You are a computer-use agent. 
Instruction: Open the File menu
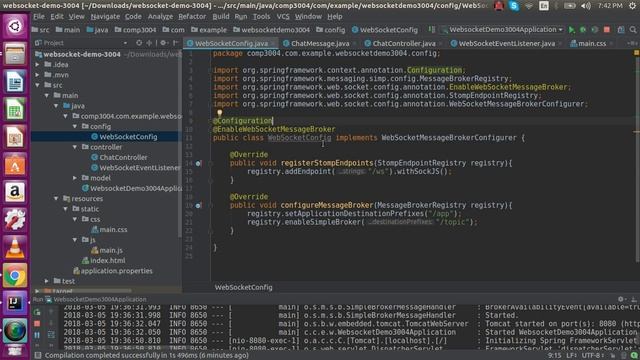(39, 17)
